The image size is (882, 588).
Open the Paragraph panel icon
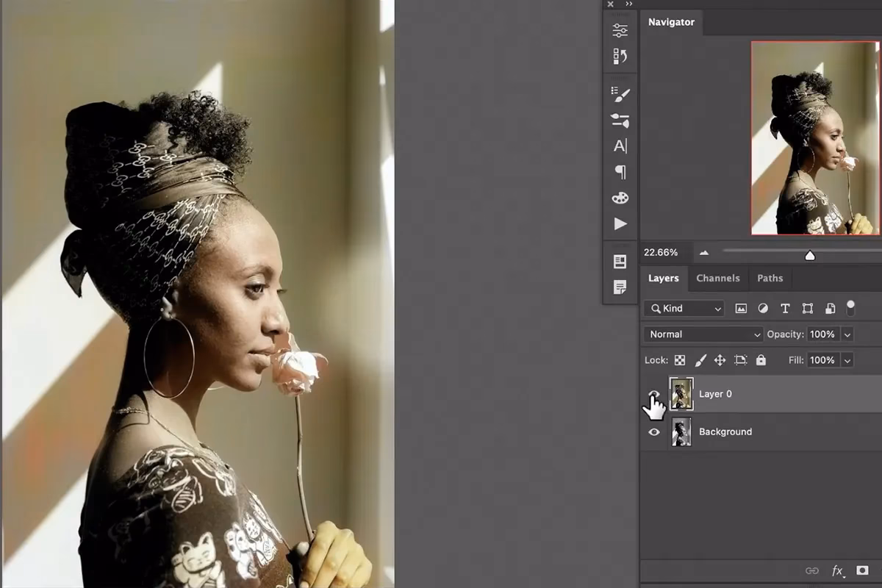point(621,173)
